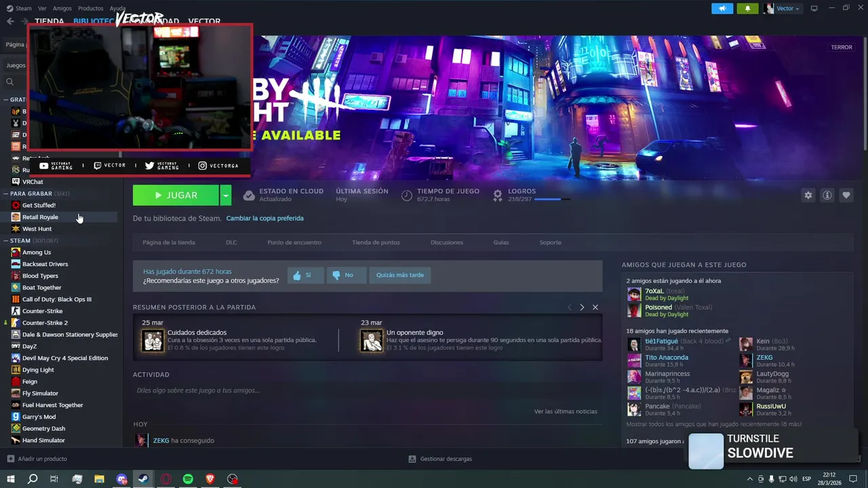
Task: Open Gestionar descargas
Action: [440, 459]
